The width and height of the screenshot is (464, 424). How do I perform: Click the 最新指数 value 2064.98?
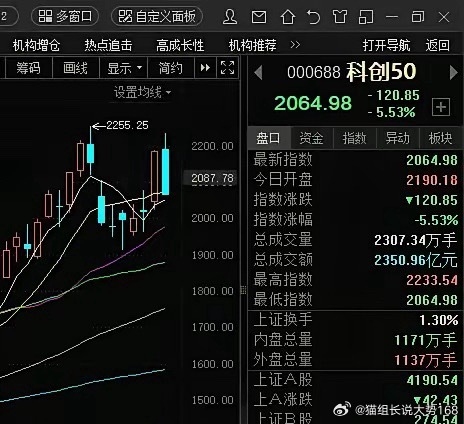432,160
